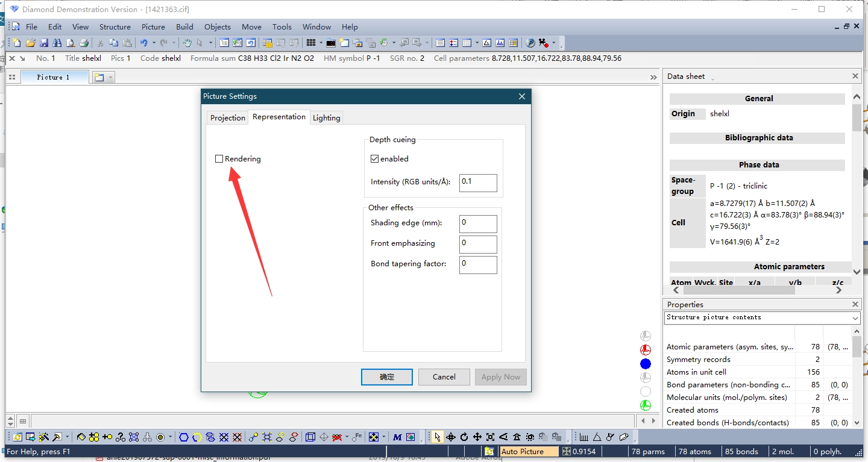Close the Data sheet panel
The width and height of the screenshot is (868, 462).
(x=855, y=76)
